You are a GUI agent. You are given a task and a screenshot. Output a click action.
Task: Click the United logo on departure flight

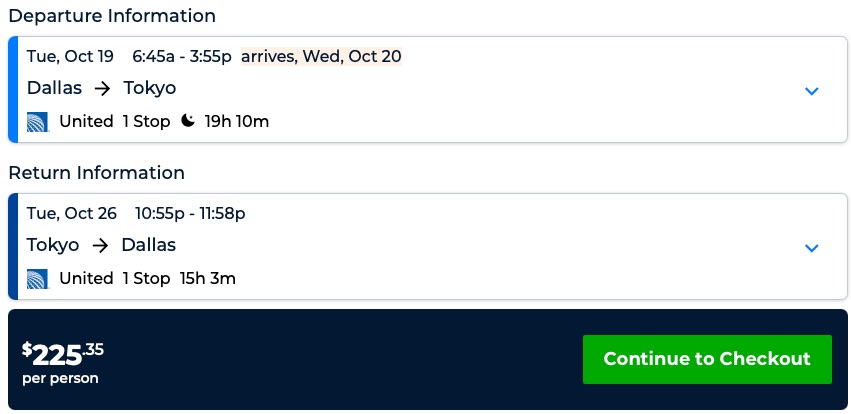37,122
